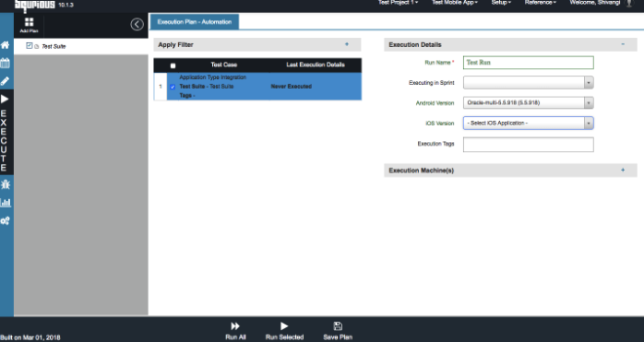Viewport: 644px width, 342px height.
Task: Click the Add Plan grid icon
Action: (x=30, y=22)
